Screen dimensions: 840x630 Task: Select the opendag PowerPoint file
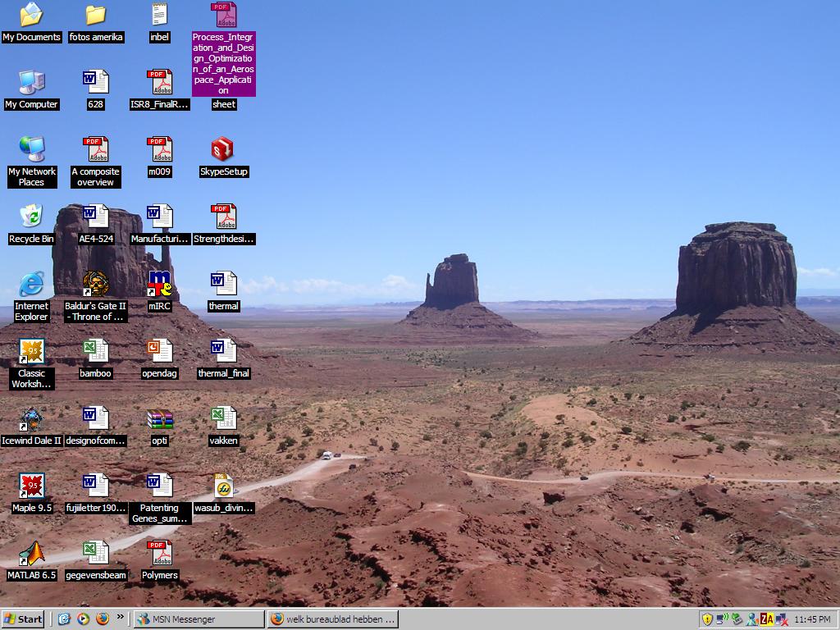point(159,352)
